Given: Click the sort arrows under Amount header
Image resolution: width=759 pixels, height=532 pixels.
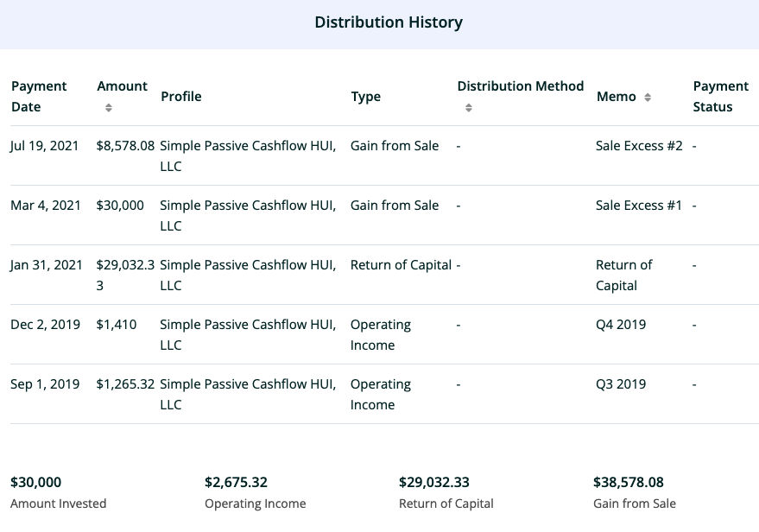Looking at the screenshot, I should tap(109, 108).
